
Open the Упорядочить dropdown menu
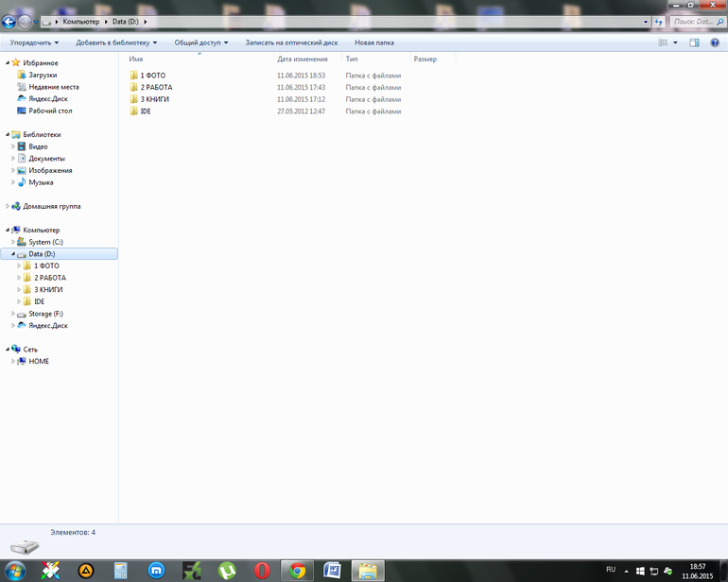click(34, 43)
